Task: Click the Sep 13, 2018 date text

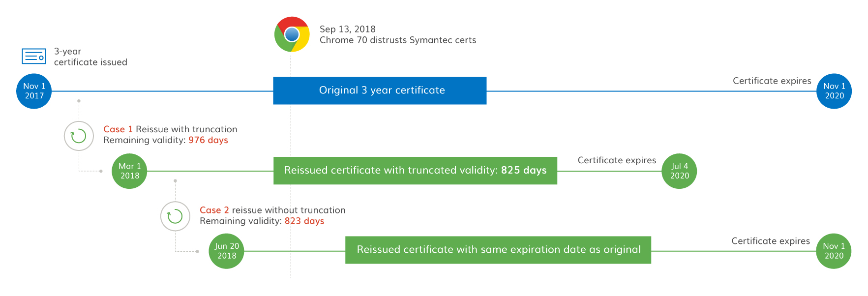Action: (348, 29)
